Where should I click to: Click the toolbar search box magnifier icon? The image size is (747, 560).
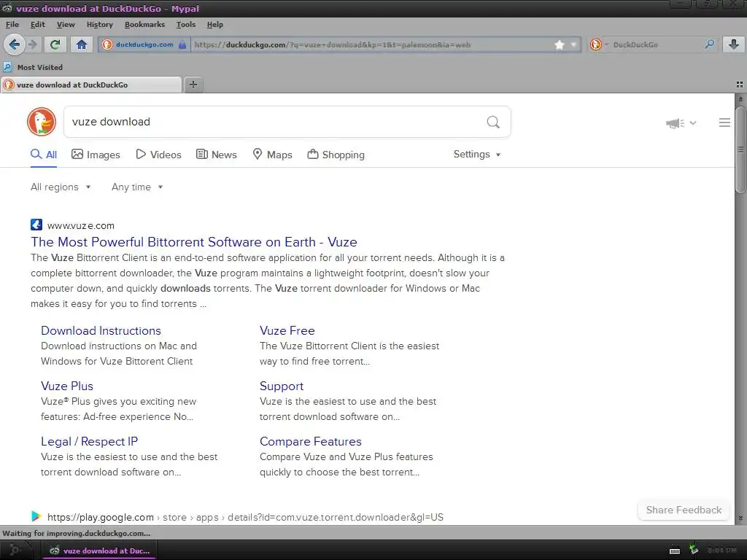[709, 44]
